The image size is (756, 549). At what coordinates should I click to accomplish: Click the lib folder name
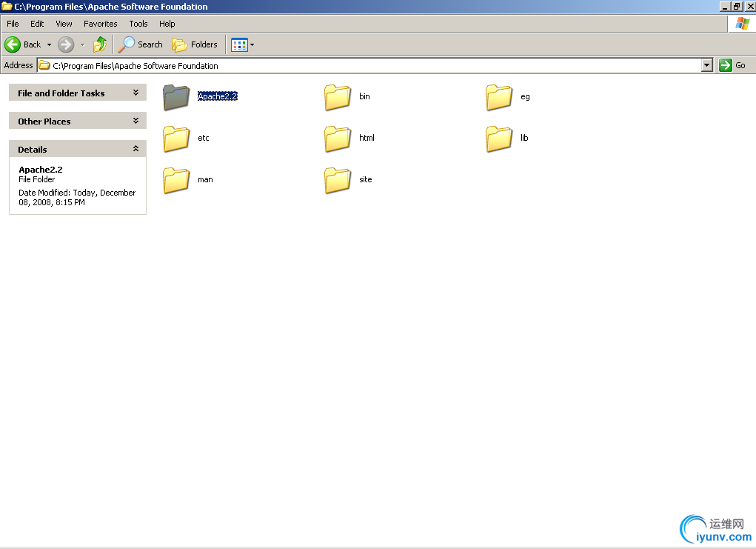point(524,138)
